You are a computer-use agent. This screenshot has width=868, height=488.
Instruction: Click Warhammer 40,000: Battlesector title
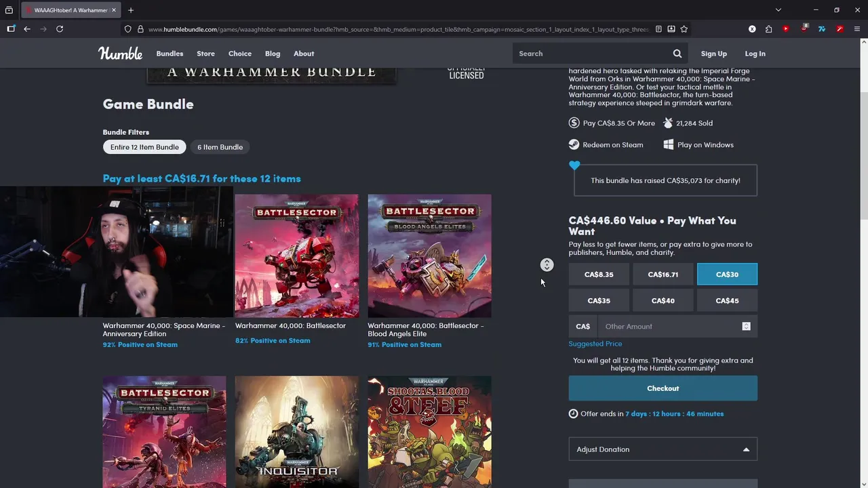point(290,326)
